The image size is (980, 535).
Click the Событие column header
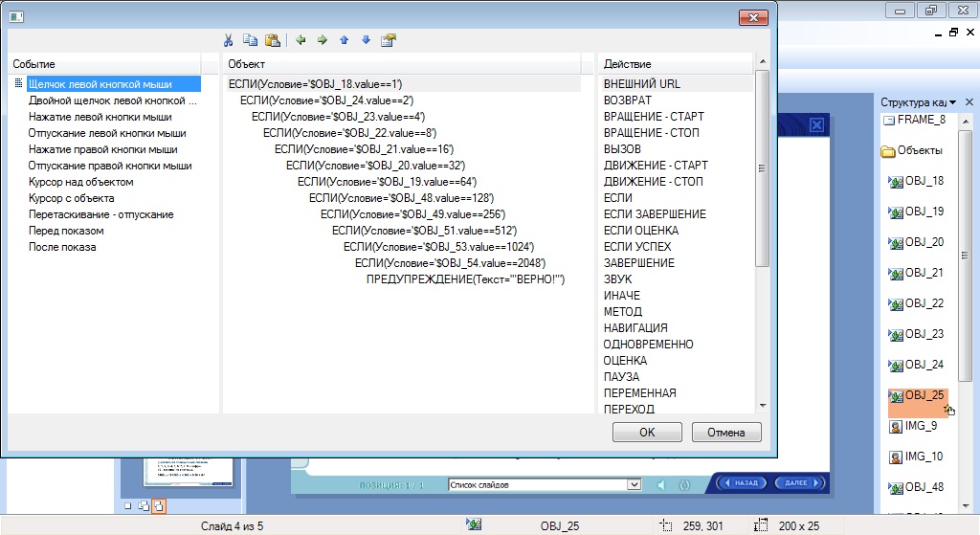tap(106, 64)
